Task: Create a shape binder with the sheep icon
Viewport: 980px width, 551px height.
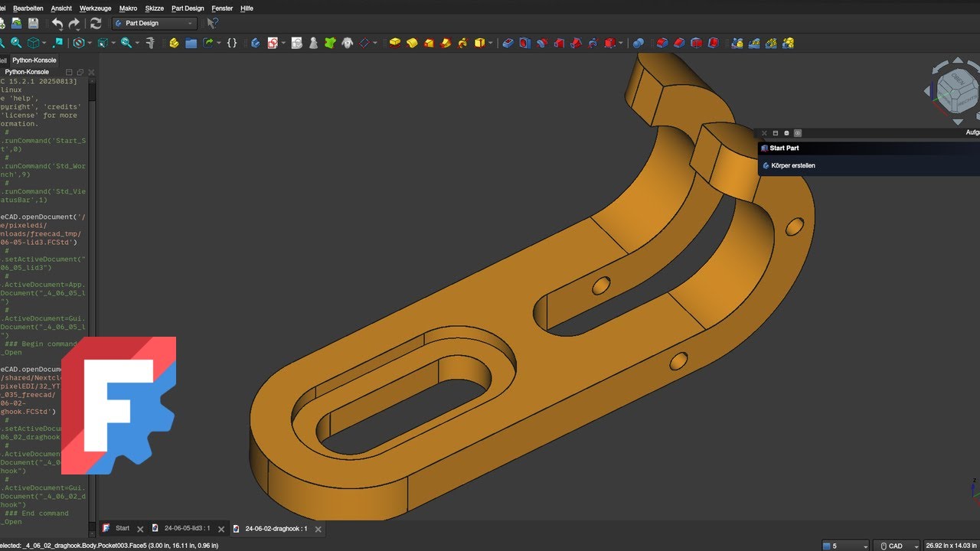Action: point(347,43)
